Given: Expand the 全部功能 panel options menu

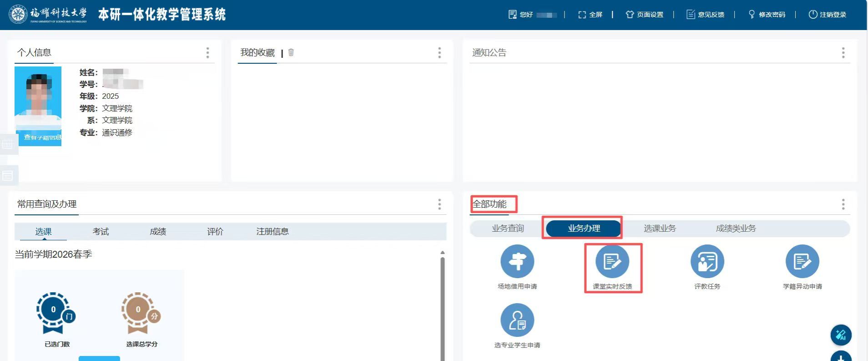Looking at the screenshot, I should [x=843, y=204].
